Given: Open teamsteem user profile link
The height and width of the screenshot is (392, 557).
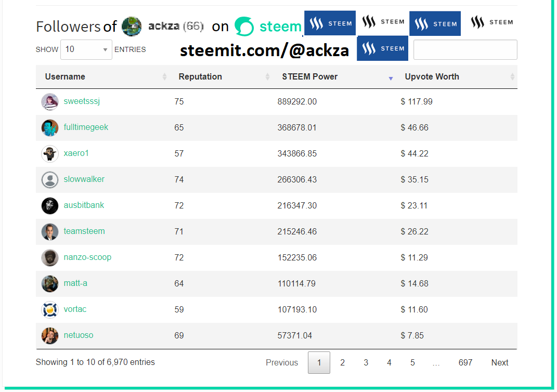Looking at the screenshot, I should coord(84,231).
